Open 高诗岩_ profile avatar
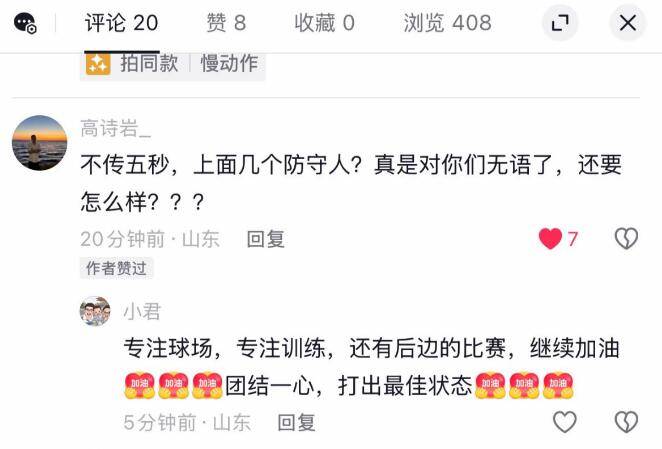The height and width of the screenshot is (449, 662). pos(40,143)
